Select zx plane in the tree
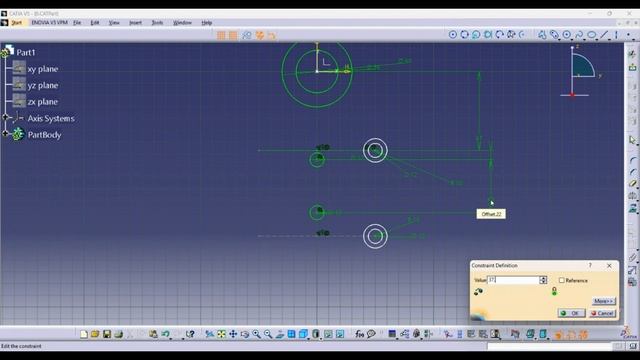640x360 pixels. (43, 102)
